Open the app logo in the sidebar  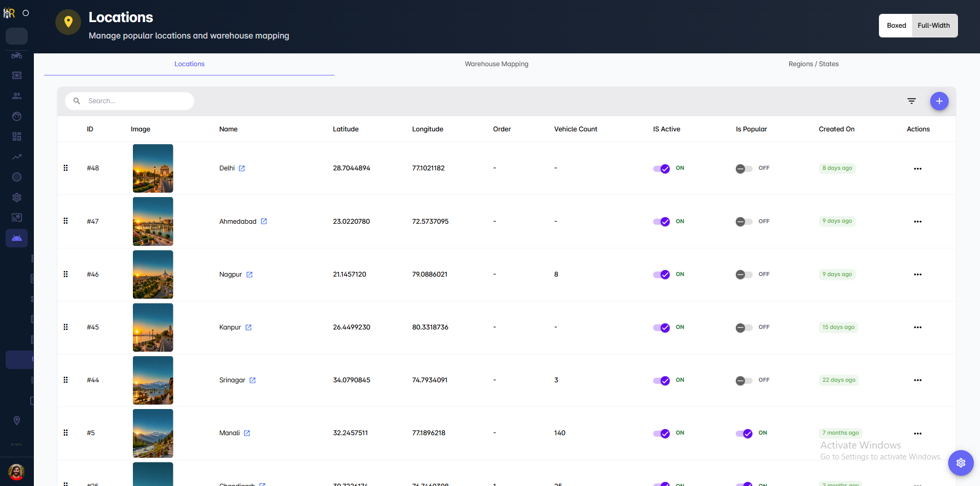click(9, 13)
